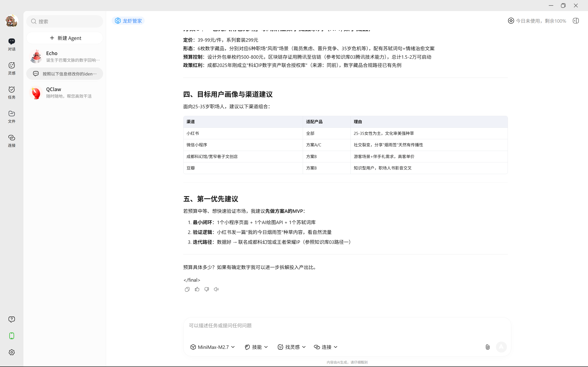Image resolution: width=588 pixels, height=367 pixels.
Task: Select the Echo agent conversation
Action: (x=65, y=56)
